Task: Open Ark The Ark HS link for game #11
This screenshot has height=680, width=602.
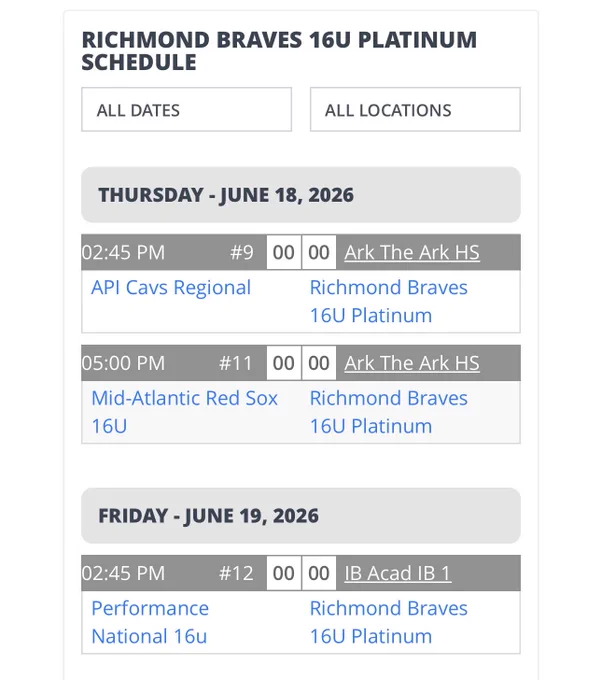Action: click(412, 363)
